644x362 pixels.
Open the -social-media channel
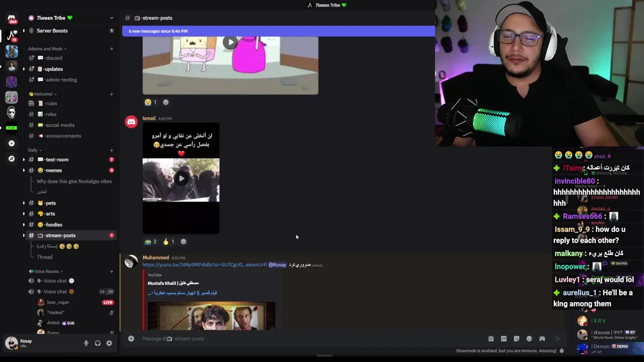(x=71, y=125)
